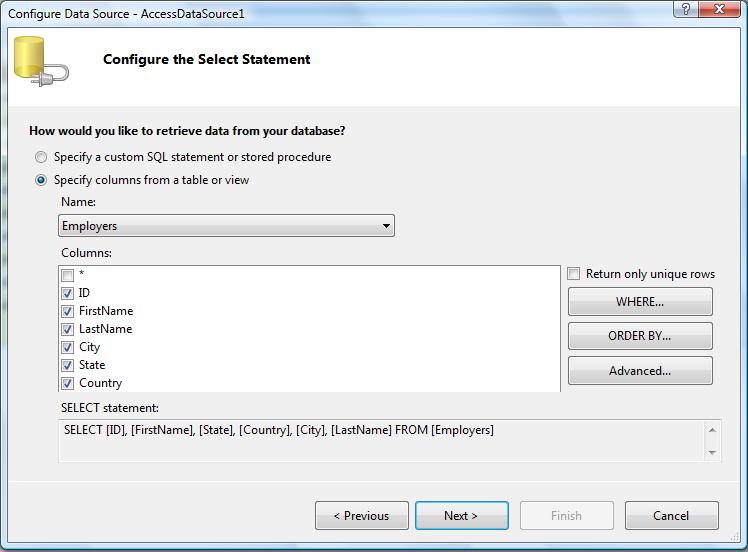This screenshot has width=748, height=552.
Task: Open Advanced SQL generation options
Action: 640,371
